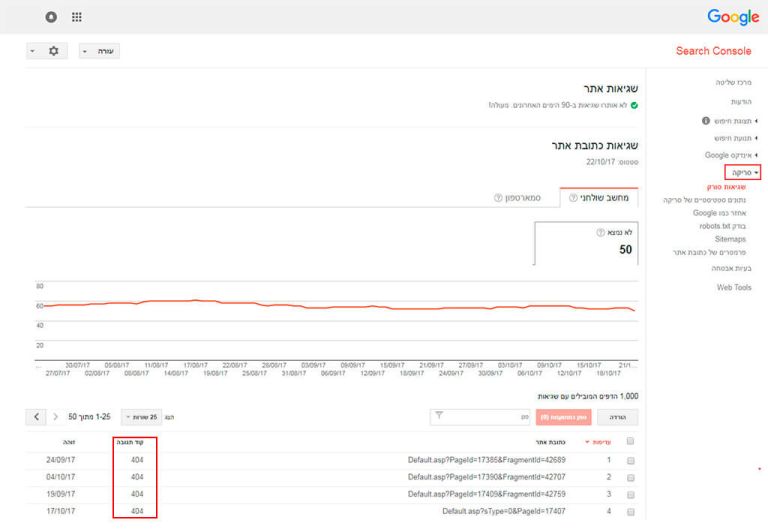Click the red error trend line chart
Image resolution: width=768 pixels, height=532 pixels.
(x=338, y=305)
